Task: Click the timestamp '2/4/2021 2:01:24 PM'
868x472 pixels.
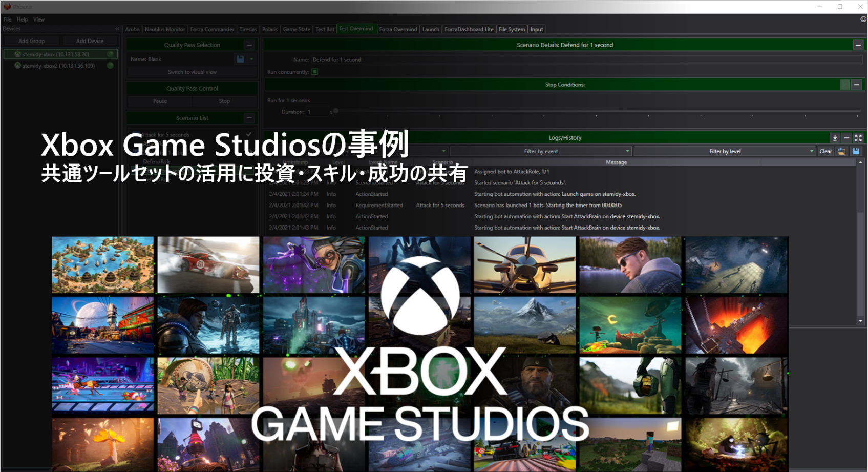Action: tap(293, 194)
